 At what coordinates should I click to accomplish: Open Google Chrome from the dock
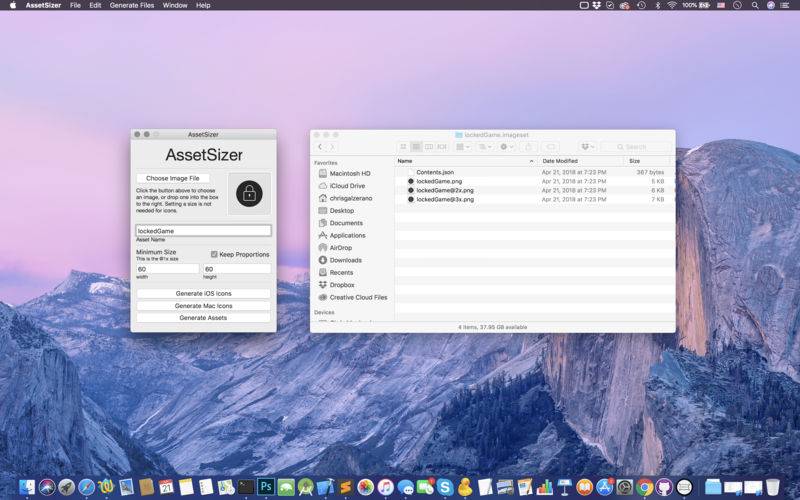(644, 487)
